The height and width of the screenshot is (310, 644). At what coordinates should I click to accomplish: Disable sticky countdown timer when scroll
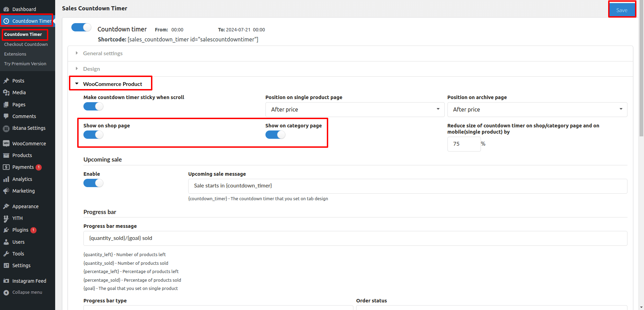(93, 107)
